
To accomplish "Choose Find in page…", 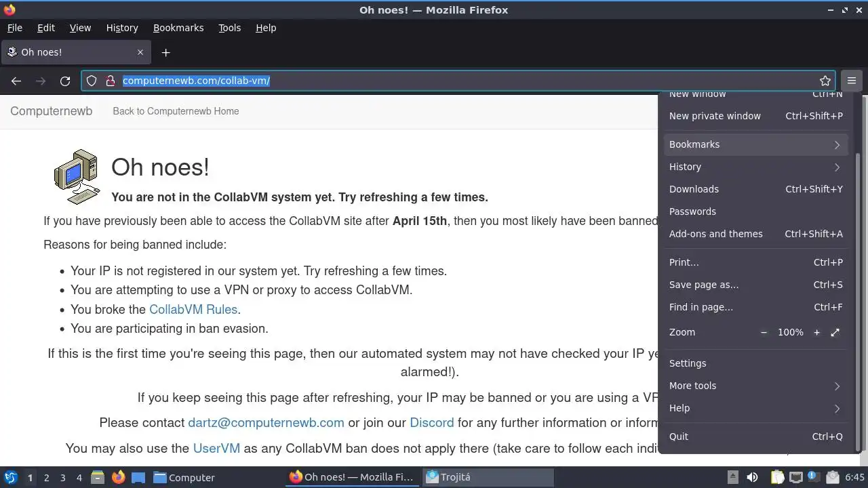I will pos(755,307).
